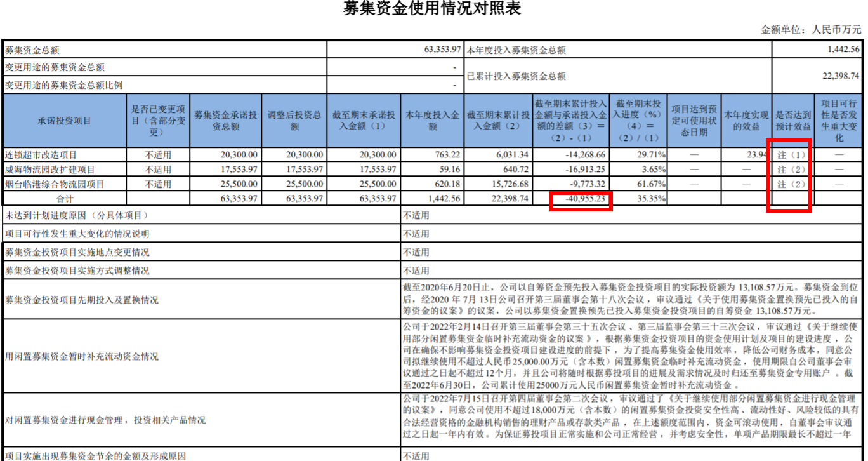Click the difference value -14,268.66
The height and width of the screenshot is (461, 868).
click(x=585, y=155)
